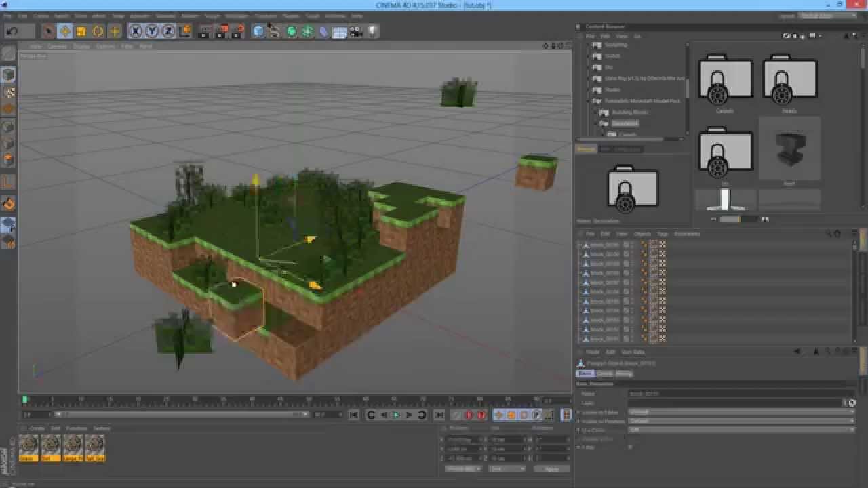
Task: Open the User Data menu in Attributes
Action: [633, 352]
